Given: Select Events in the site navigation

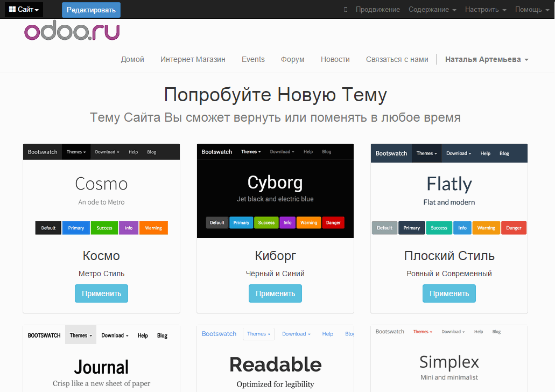Looking at the screenshot, I should tap(253, 59).
